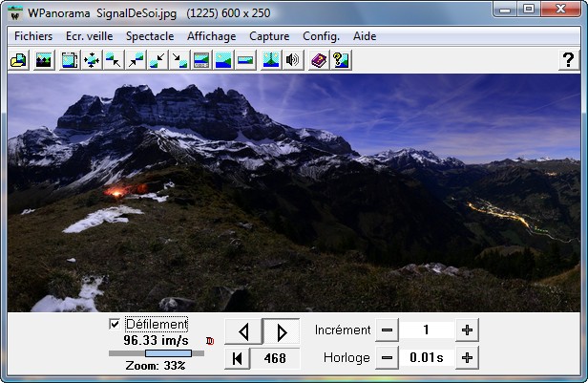The height and width of the screenshot is (383, 588).
Task: Move window to bottom-right corner icon
Action: click(179, 60)
